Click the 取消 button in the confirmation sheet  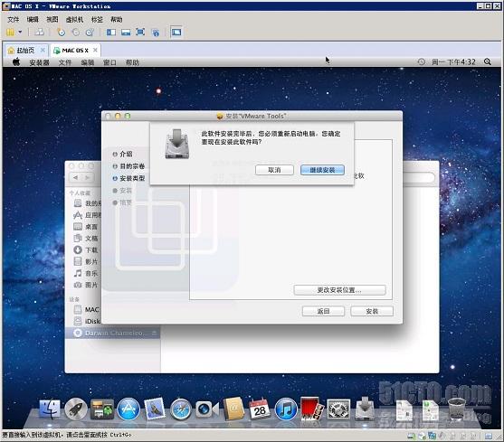coord(274,170)
